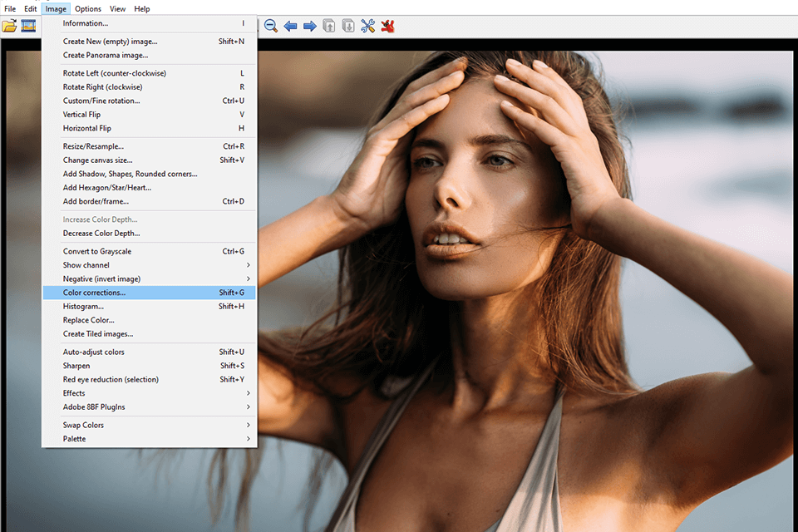Go to next image with blue right arrow
The height and width of the screenshot is (532, 798).
point(308,26)
